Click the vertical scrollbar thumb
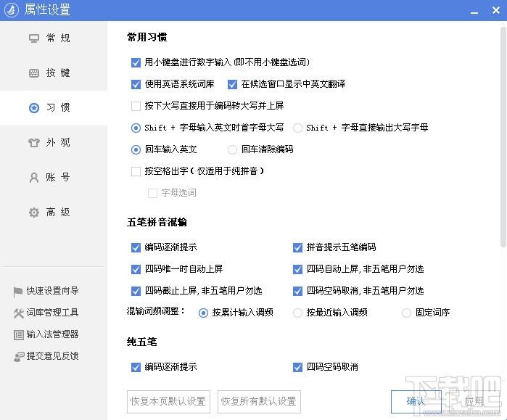Image resolution: width=507 pixels, height=420 pixels. coord(503,137)
